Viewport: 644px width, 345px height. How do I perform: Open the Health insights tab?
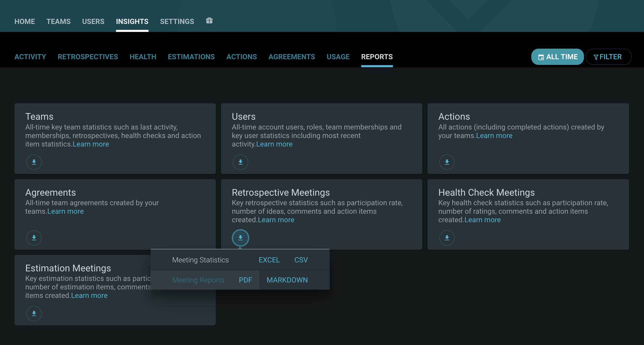tap(143, 57)
